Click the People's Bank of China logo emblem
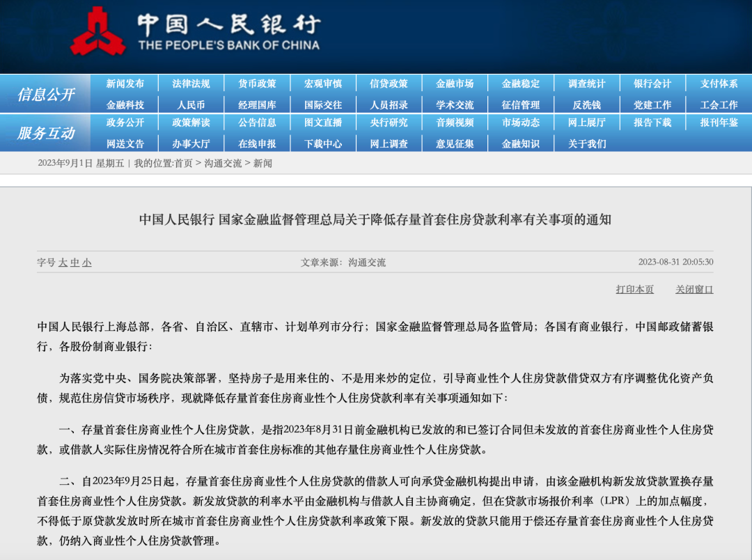Screen dimensions: 752x560 (x=98, y=31)
